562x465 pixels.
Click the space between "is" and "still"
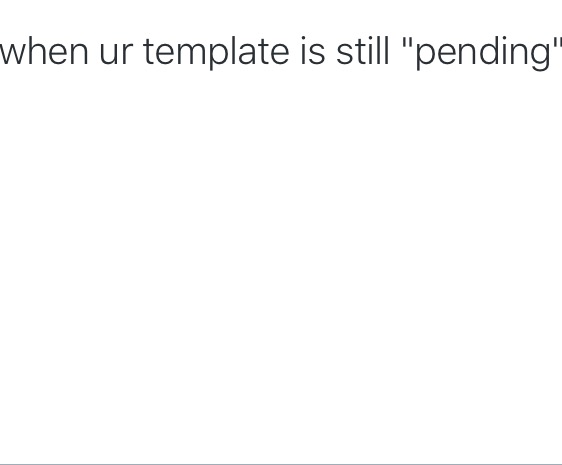click(331, 53)
